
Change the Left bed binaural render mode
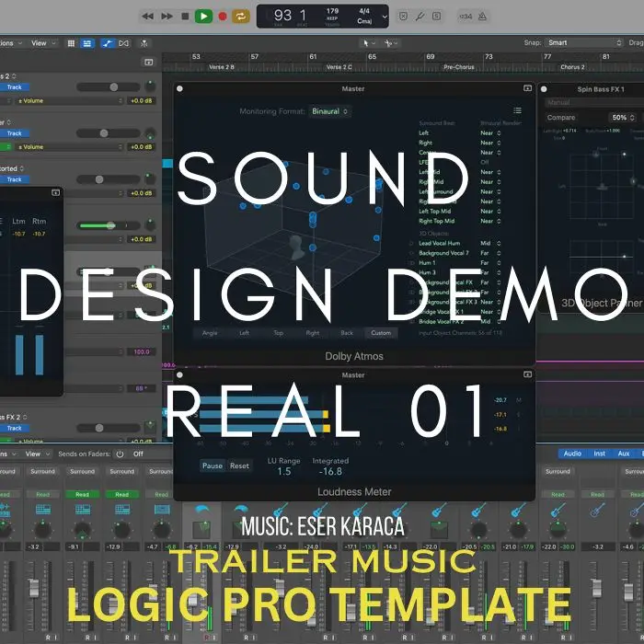click(x=490, y=132)
